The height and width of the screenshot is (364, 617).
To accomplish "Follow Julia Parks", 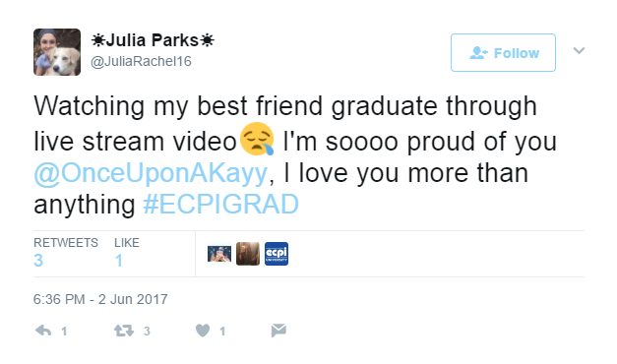I will pos(503,53).
